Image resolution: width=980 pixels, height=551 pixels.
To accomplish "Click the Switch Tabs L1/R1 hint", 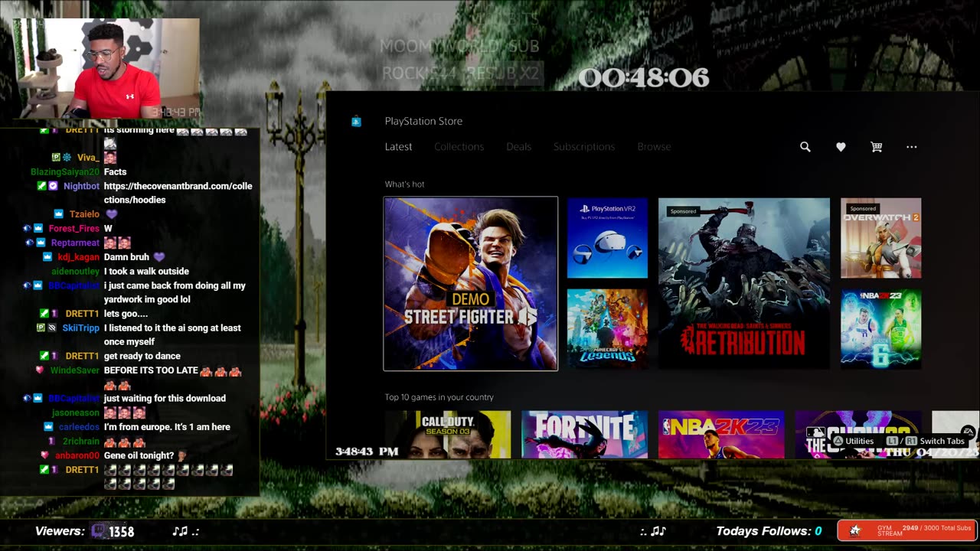I will (x=925, y=442).
